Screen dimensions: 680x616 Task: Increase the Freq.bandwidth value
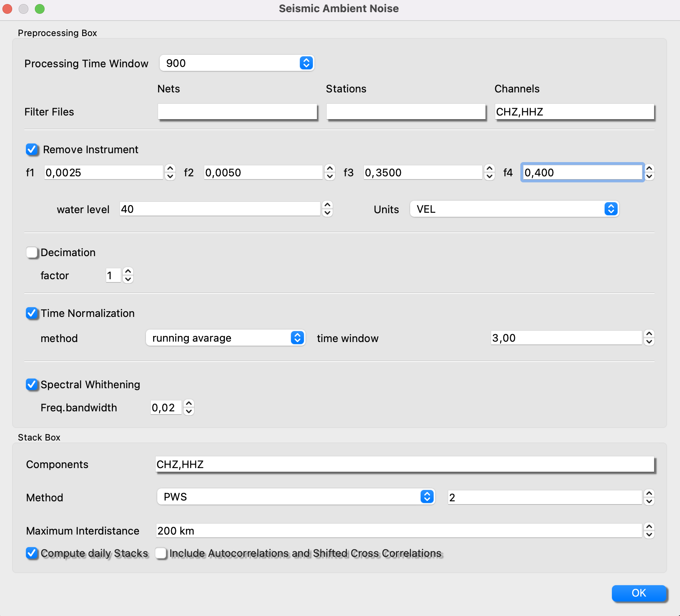[x=189, y=404]
